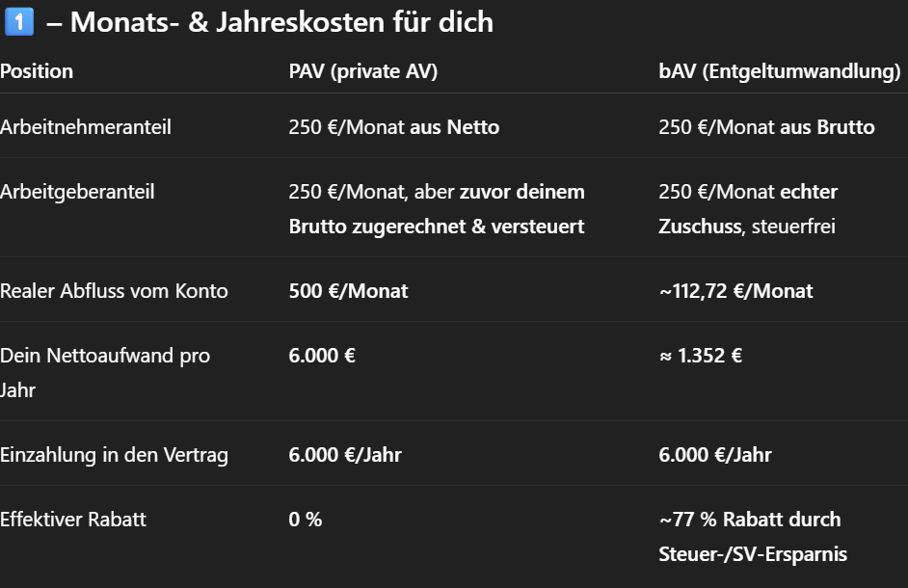The height and width of the screenshot is (588, 908).
Task: Click the cell 250 €/Monat aus Brutto
Action: 766,127
